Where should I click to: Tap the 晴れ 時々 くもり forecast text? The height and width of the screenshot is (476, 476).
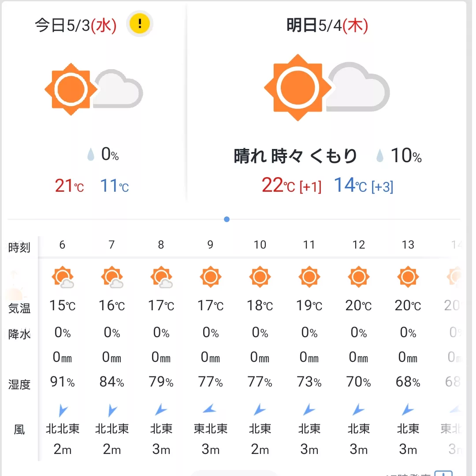tap(295, 156)
